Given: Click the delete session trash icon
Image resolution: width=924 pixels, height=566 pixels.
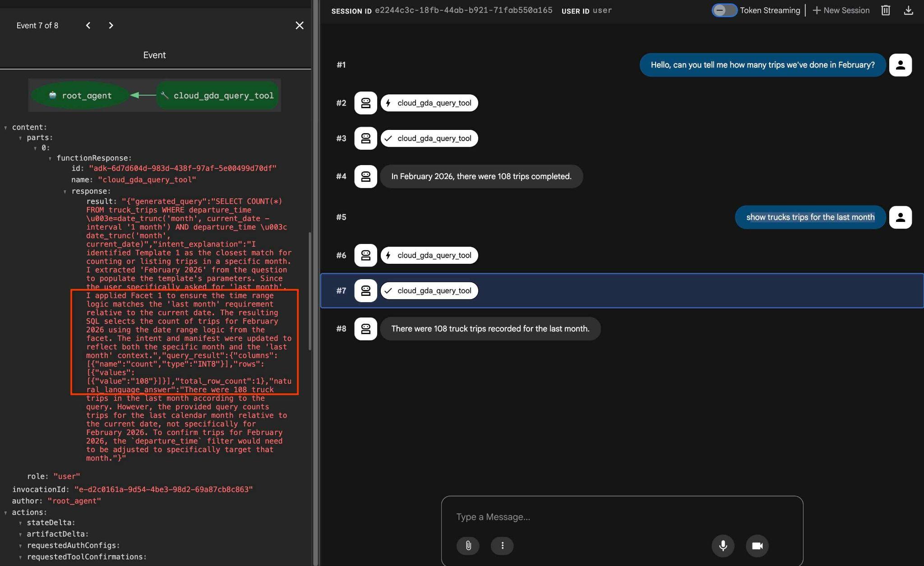Looking at the screenshot, I should tap(885, 10).
